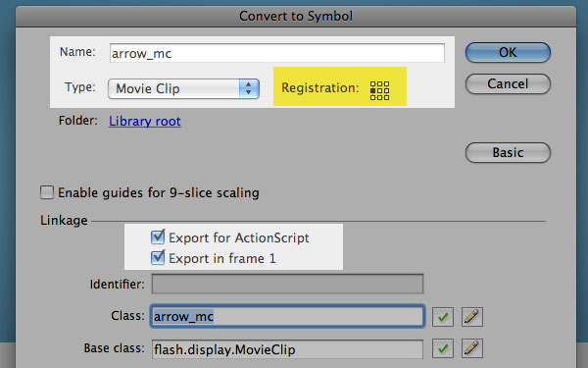Edit Base class with the pencil icon
588x368 pixels.
471,348
